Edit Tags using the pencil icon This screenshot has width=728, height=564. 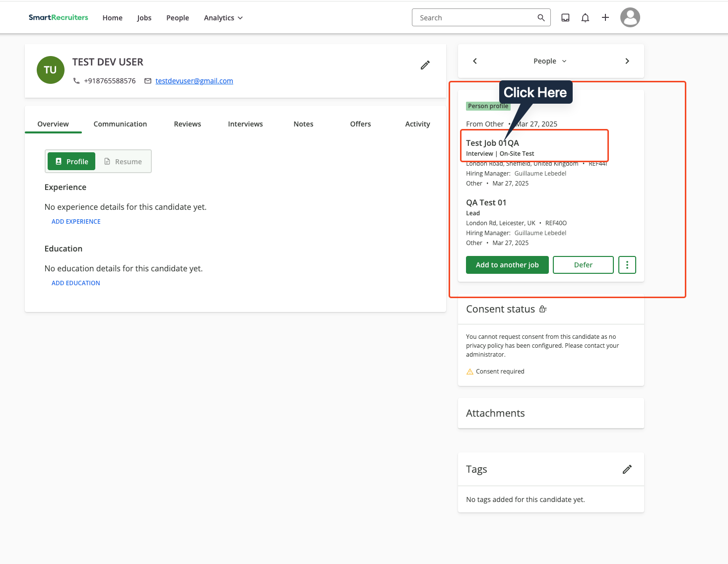click(x=627, y=469)
